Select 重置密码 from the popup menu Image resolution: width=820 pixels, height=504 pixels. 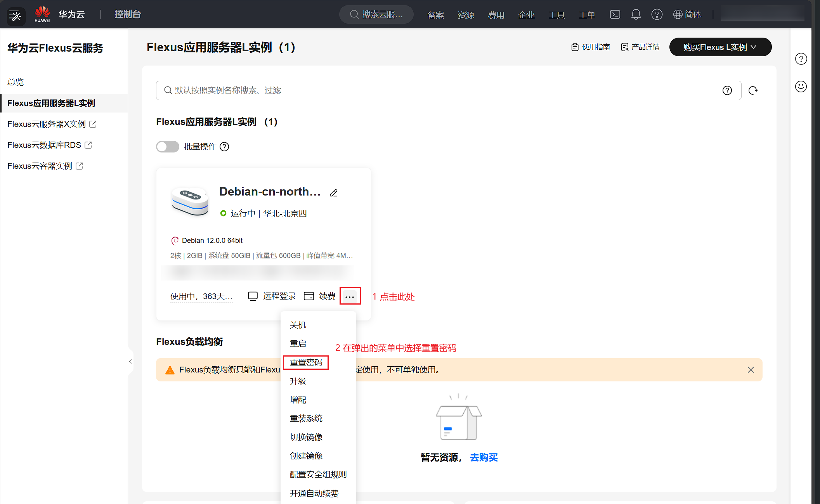(306, 362)
